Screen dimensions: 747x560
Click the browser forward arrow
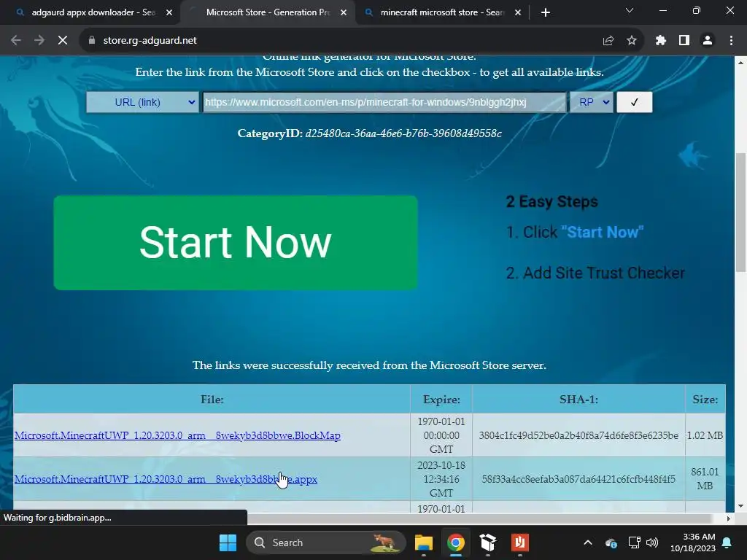click(x=39, y=41)
